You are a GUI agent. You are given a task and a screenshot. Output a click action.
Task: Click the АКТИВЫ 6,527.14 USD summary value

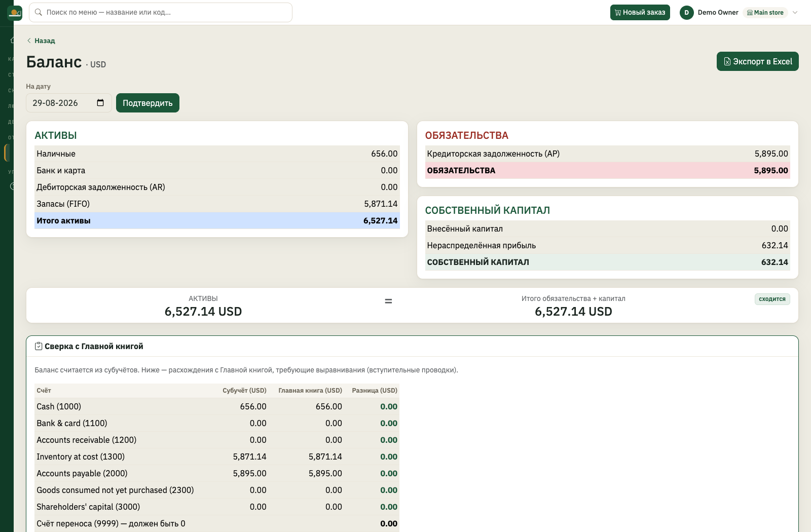(x=203, y=312)
